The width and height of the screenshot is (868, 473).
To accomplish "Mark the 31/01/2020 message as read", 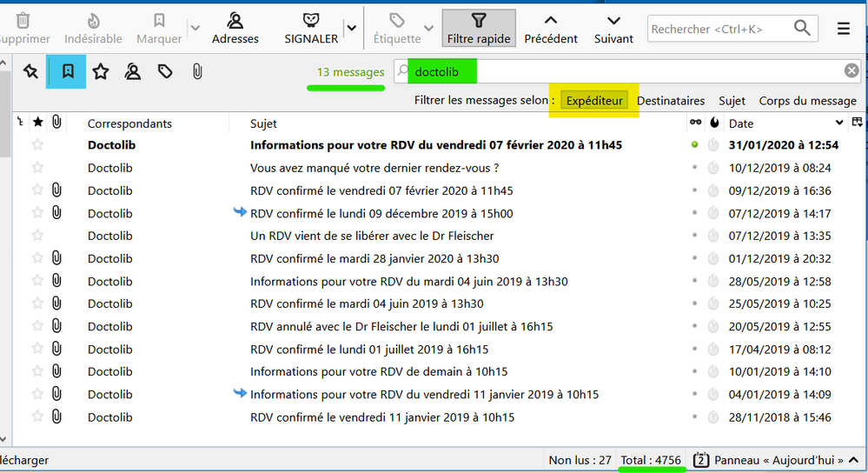I will (x=695, y=144).
